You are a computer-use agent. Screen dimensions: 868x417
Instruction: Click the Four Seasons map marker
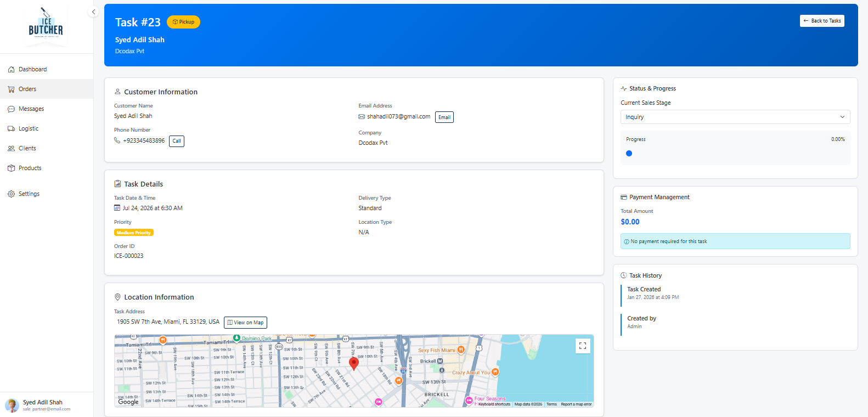tap(469, 401)
